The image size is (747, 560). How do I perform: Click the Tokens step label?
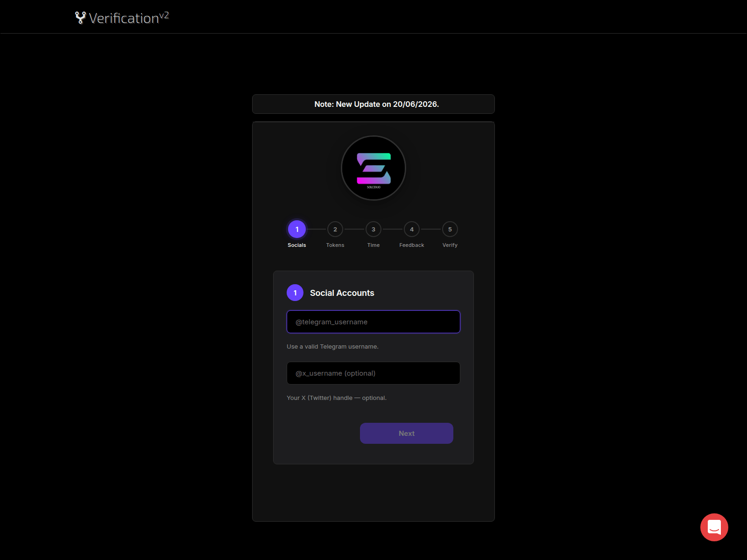335,245
